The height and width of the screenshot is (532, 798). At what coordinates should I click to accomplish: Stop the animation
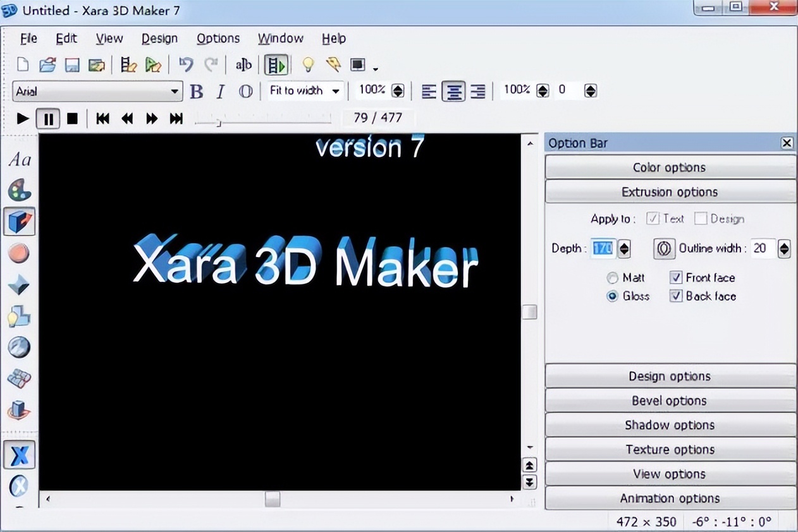coord(72,118)
